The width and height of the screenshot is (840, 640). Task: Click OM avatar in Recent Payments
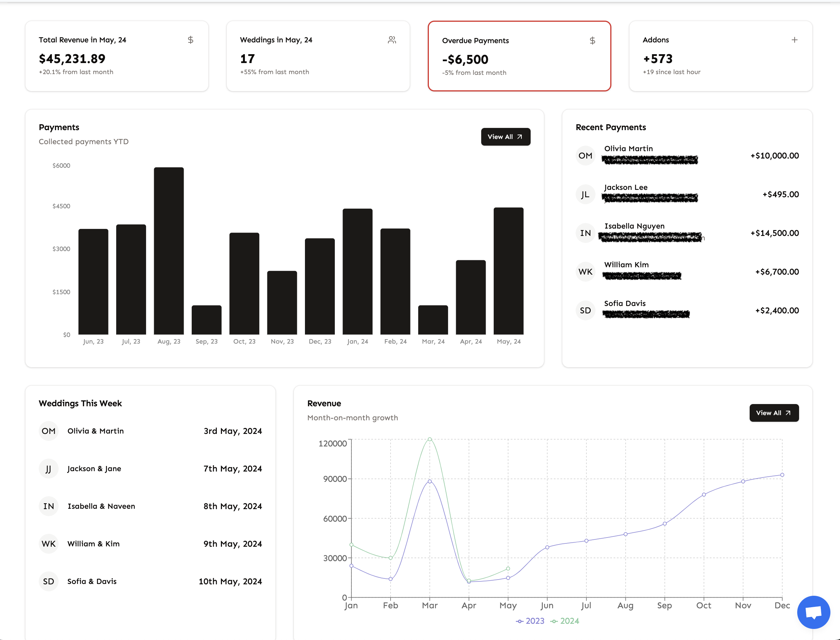click(x=585, y=156)
